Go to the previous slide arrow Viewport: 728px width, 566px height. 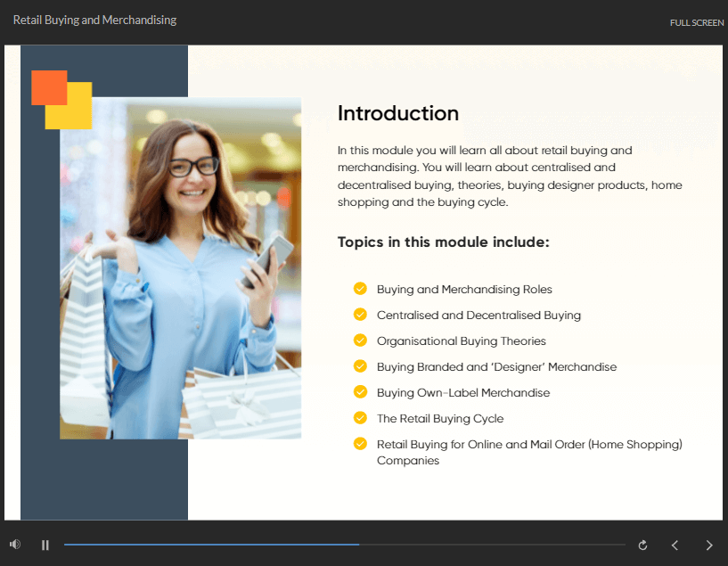(x=675, y=545)
